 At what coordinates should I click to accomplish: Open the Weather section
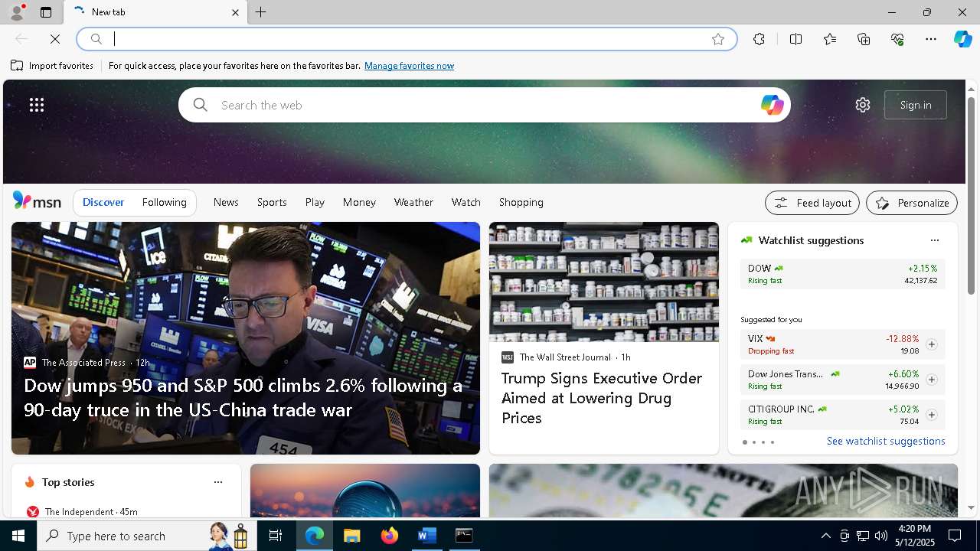coord(413,202)
